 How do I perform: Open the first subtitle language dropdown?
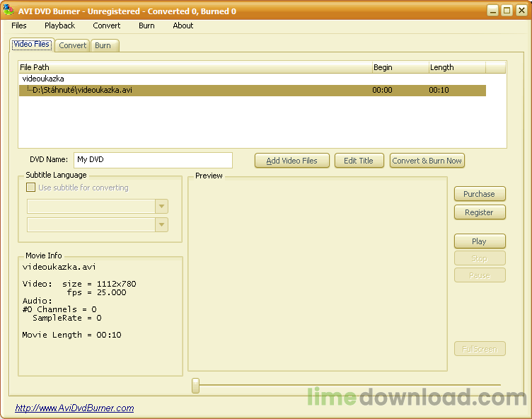(x=162, y=207)
